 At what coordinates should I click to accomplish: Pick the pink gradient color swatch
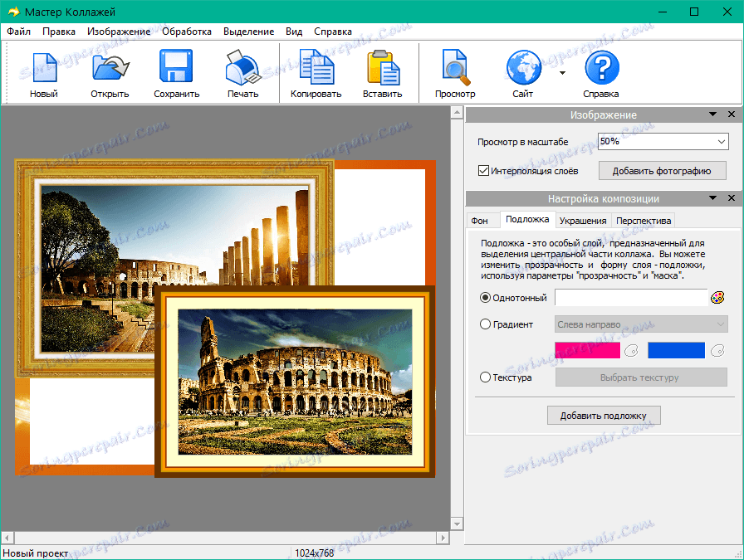pyautogui.click(x=587, y=350)
